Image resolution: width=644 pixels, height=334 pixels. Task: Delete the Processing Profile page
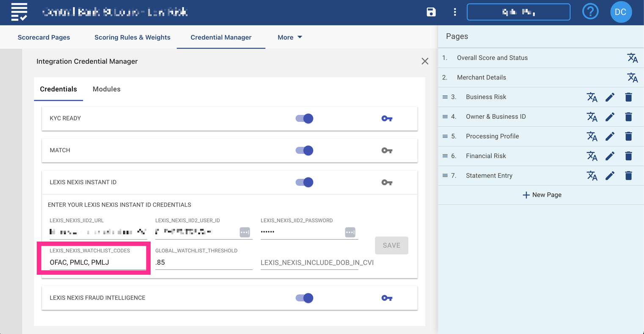pyautogui.click(x=628, y=136)
